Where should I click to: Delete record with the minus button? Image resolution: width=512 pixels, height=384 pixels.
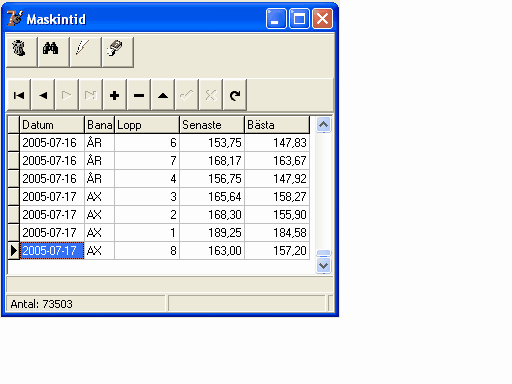tap(139, 95)
